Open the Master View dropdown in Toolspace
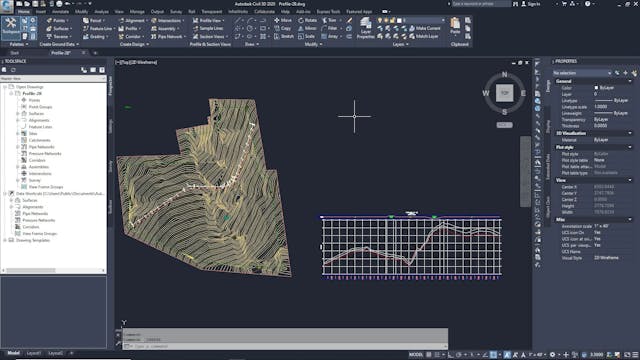The image size is (640, 360). tap(53, 78)
